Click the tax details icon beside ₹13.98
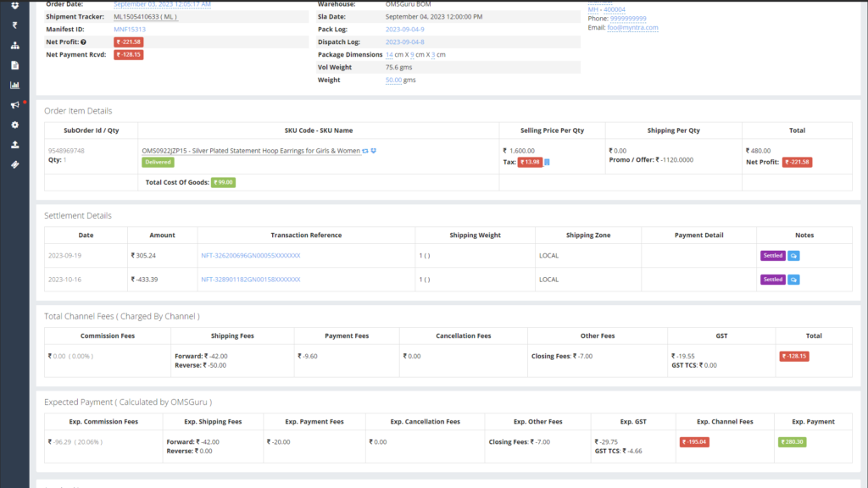This screenshot has width=868, height=488. 547,162
